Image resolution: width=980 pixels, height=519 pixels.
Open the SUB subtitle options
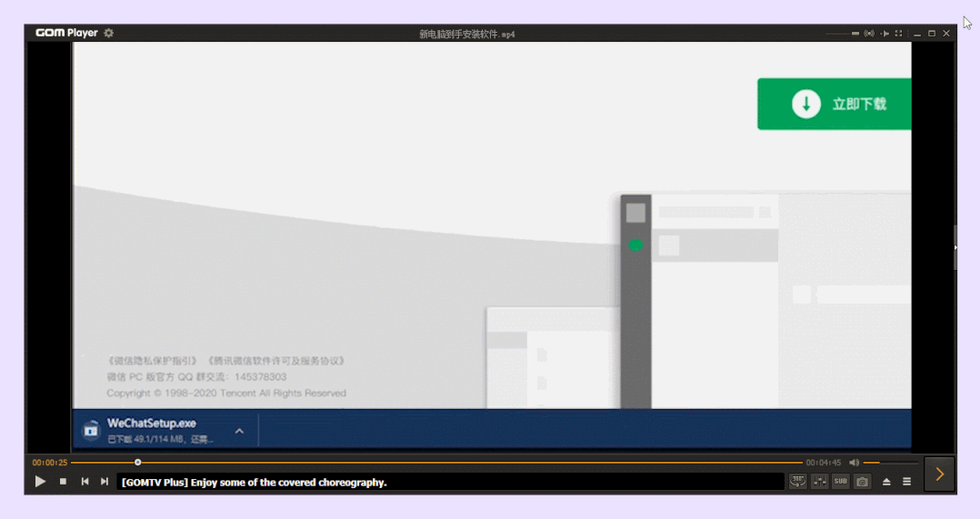(x=841, y=482)
